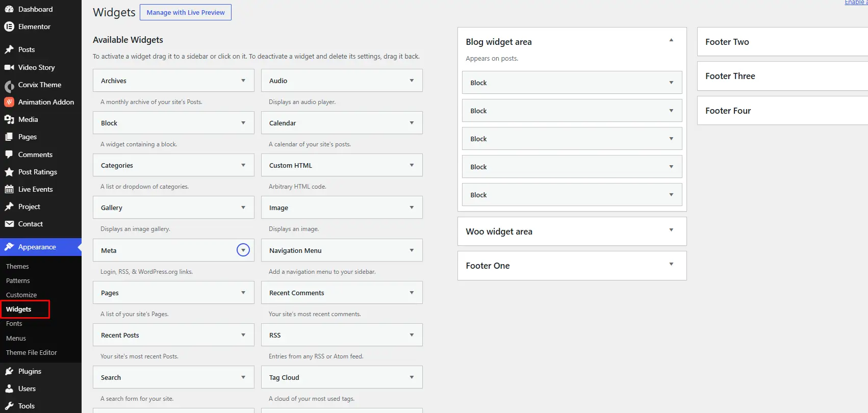This screenshot has width=868, height=413.
Task: Expand the Navigation Menu widget arrow
Action: click(x=412, y=250)
